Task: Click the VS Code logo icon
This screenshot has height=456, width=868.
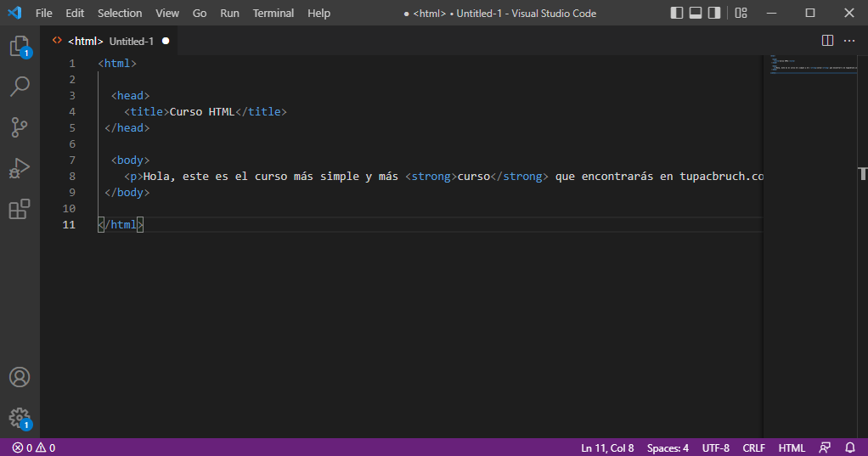Action: [x=14, y=13]
